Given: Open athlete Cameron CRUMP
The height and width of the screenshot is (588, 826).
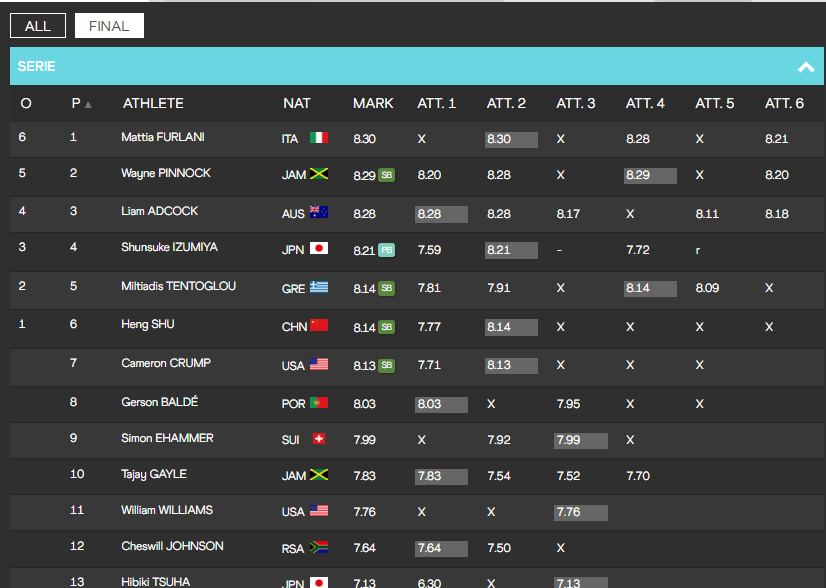Looking at the screenshot, I should [x=166, y=363].
